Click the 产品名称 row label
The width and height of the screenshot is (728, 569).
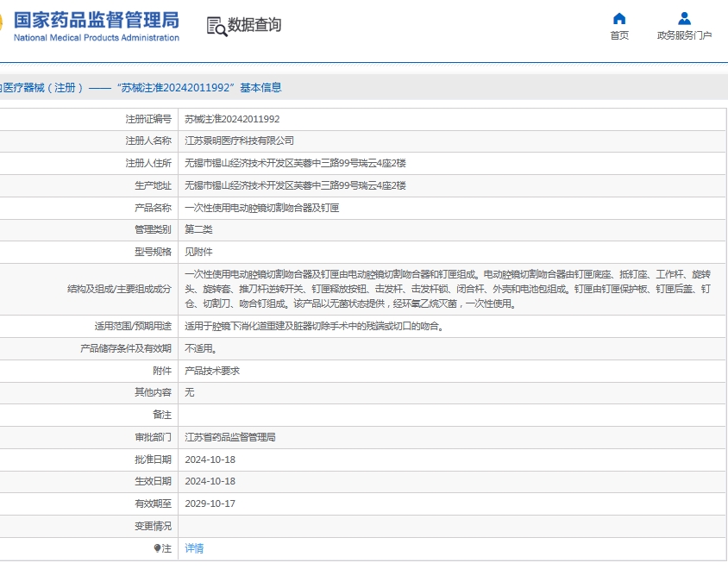coord(154,208)
